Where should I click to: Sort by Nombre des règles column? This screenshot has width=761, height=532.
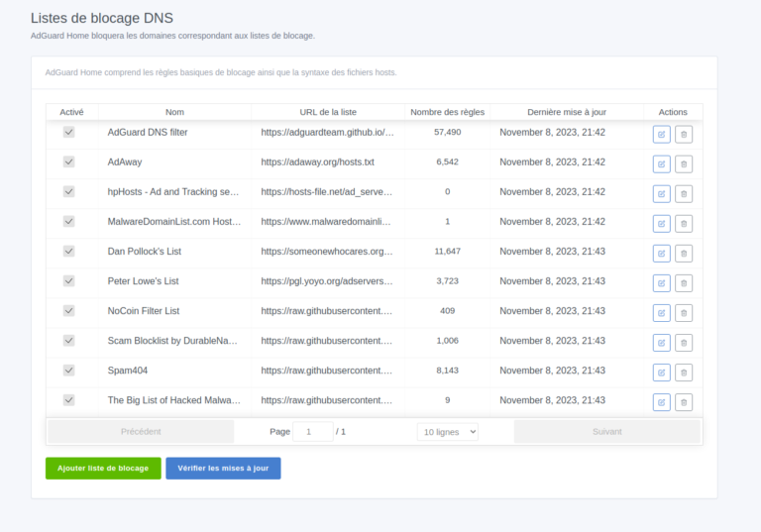[x=447, y=112]
